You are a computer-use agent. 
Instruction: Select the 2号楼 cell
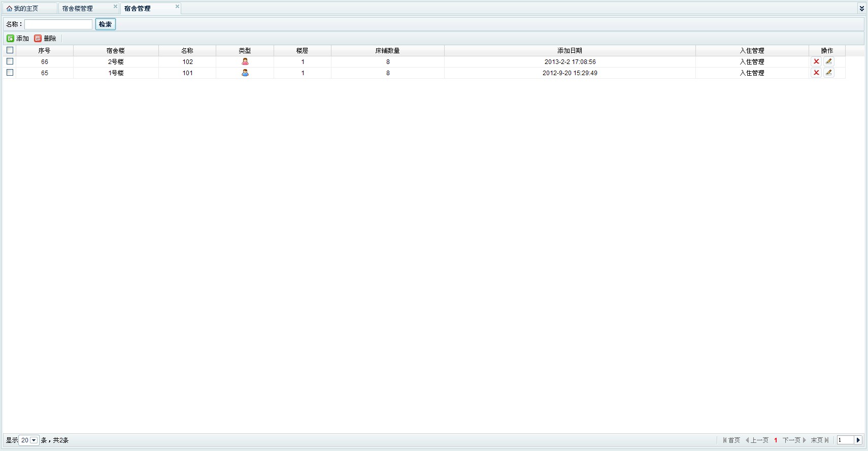pos(116,62)
